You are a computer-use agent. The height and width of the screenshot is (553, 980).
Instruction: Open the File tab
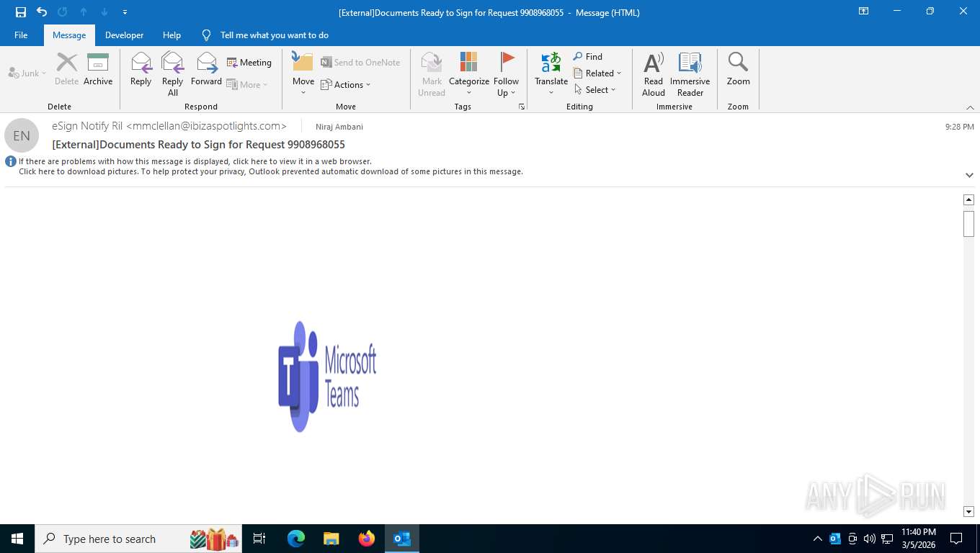click(21, 35)
